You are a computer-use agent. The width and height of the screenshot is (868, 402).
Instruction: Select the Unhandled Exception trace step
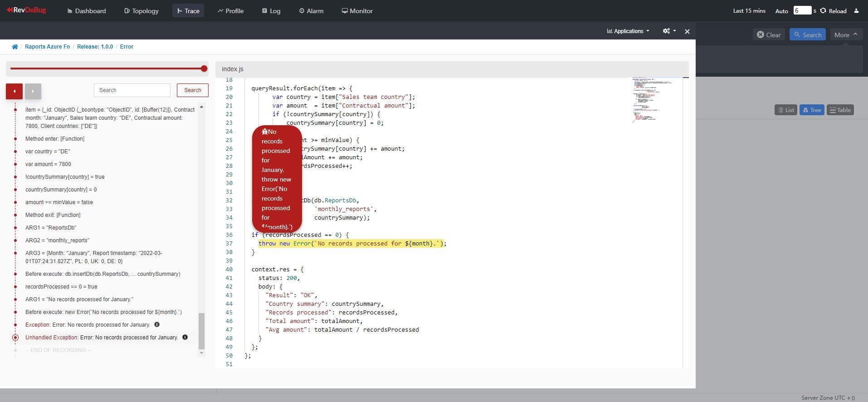pos(102,338)
